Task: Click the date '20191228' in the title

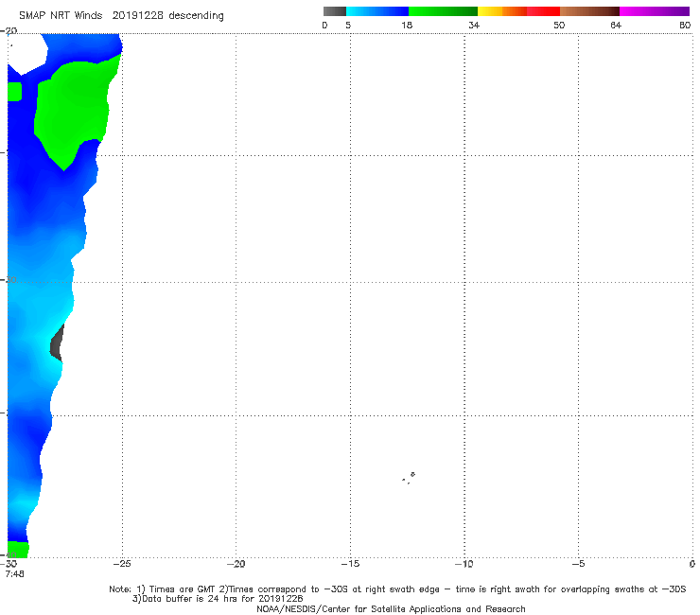Action: point(138,16)
